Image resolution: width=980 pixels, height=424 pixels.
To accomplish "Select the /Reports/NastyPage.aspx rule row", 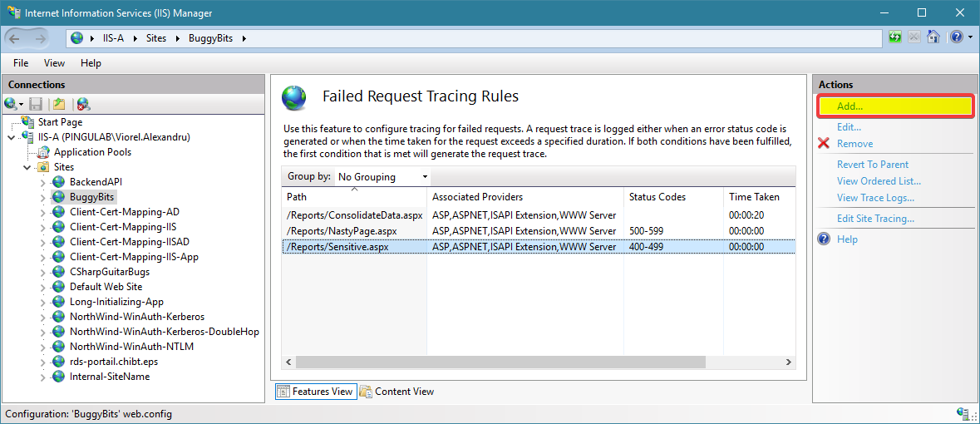I will point(538,231).
